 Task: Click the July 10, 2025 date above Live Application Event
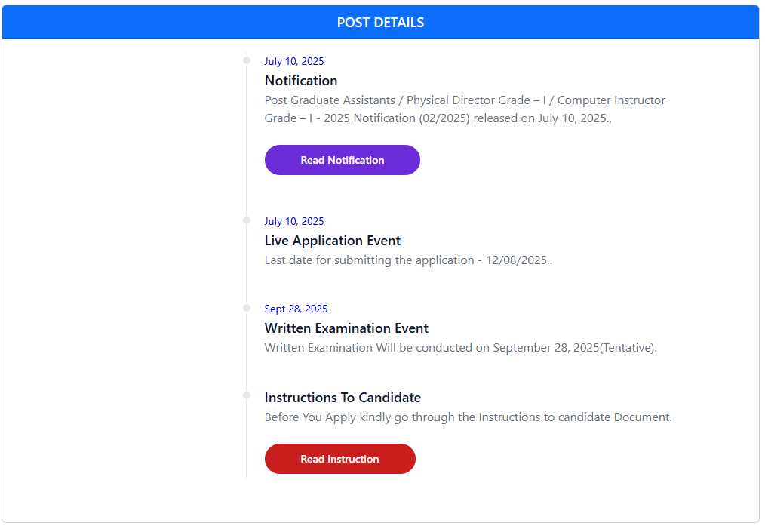(294, 222)
